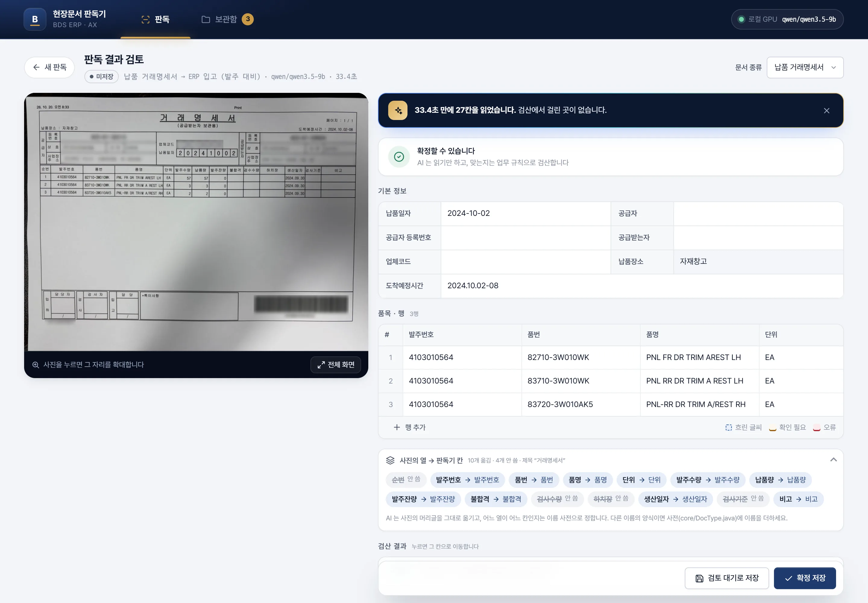Click cell PNL RR DR TRIM A REST LH

(700, 381)
